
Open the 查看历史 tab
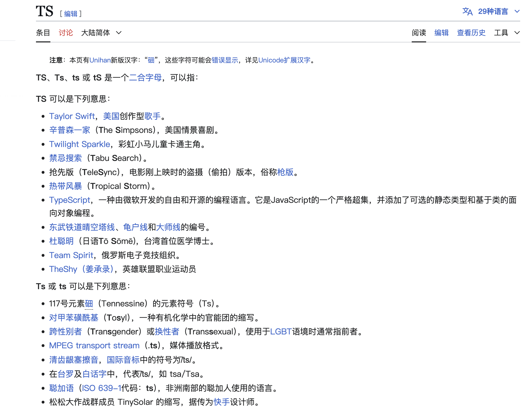click(x=471, y=33)
